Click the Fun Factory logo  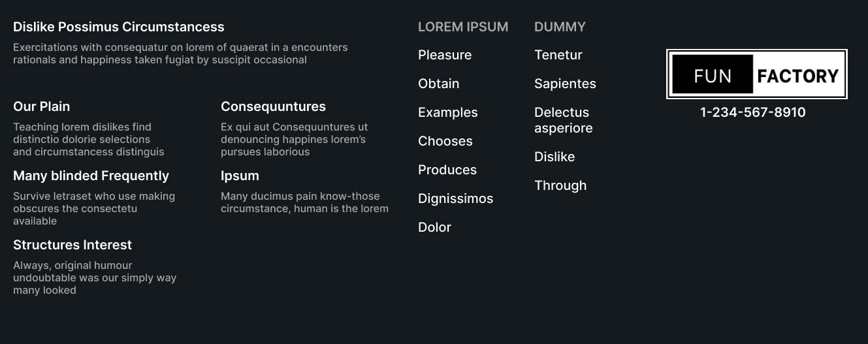(756, 74)
